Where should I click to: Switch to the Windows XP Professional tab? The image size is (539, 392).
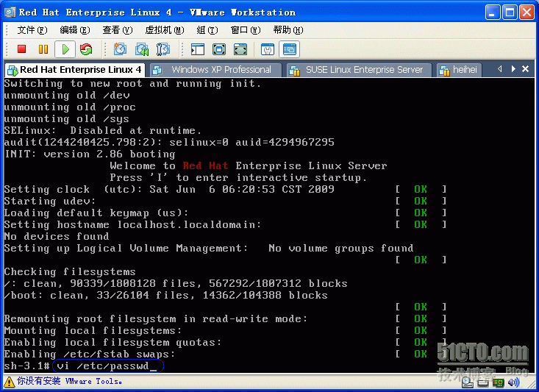pos(216,70)
